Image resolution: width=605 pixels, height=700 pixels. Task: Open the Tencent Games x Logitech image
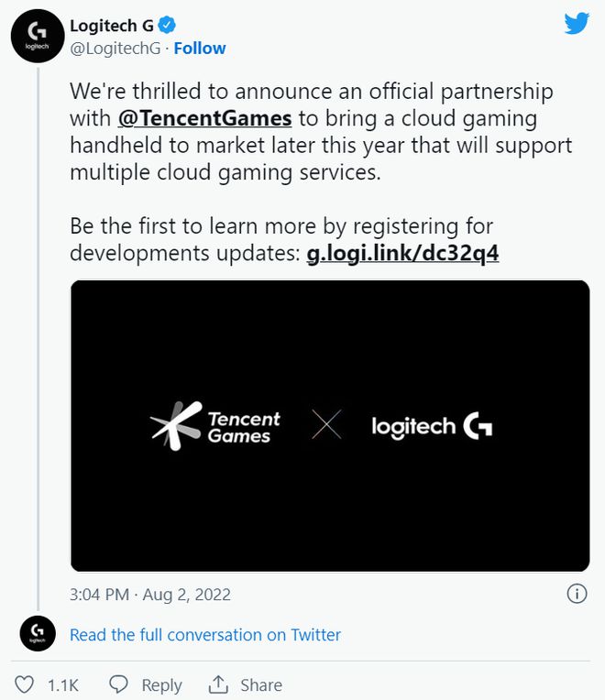click(x=330, y=426)
